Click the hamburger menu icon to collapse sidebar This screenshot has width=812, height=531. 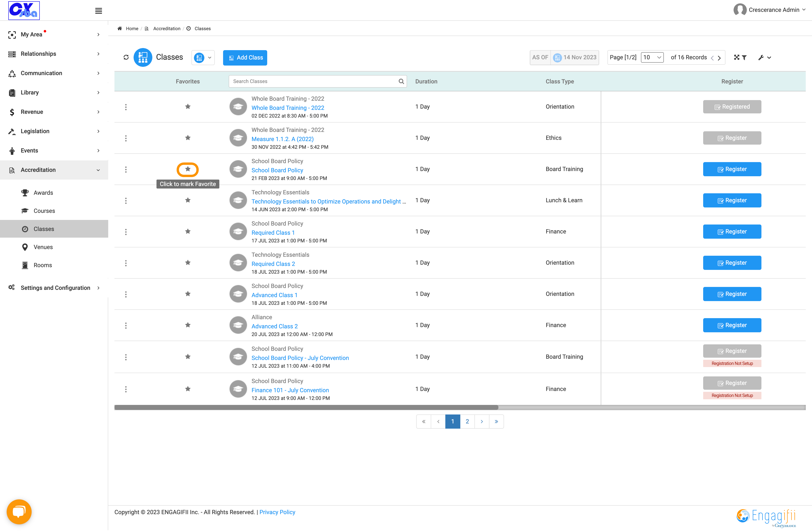click(x=99, y=11)
